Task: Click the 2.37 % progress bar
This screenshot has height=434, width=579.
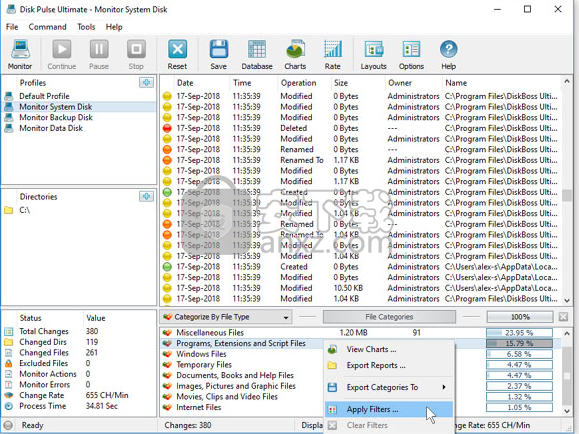Action: [x=519, y=386]
